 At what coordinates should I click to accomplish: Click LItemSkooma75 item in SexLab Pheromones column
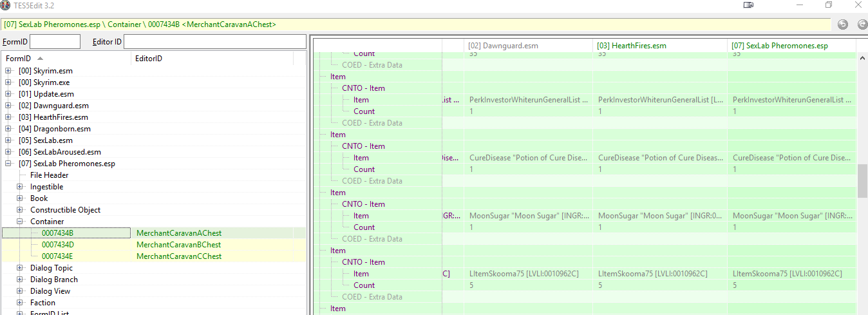(x=792, y=274)
